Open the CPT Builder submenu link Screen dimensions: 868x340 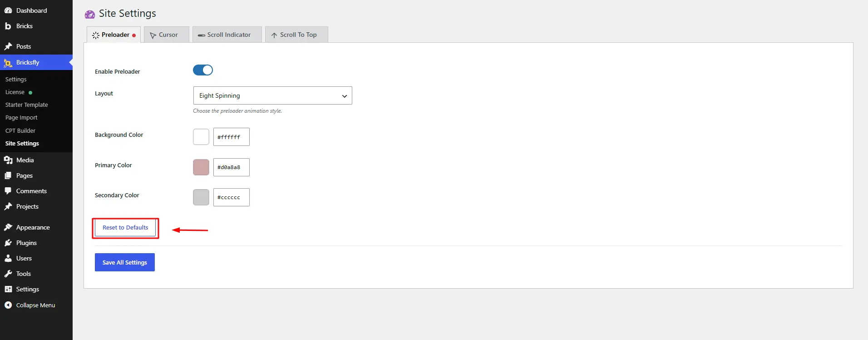click(x=20, y=130)
